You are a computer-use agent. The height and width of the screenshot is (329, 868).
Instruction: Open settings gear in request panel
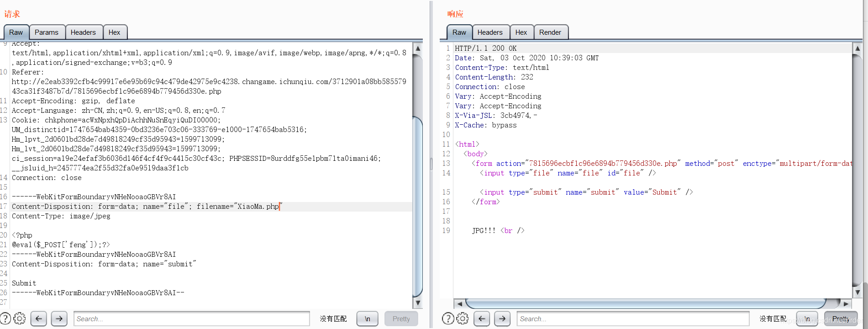coord(20,318)
